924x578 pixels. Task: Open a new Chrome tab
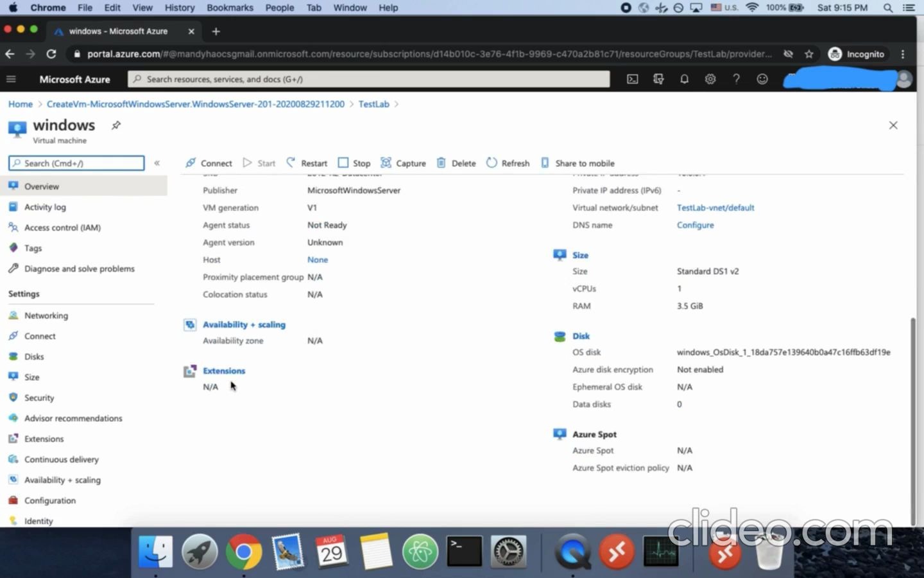click(x=216, y=31)
